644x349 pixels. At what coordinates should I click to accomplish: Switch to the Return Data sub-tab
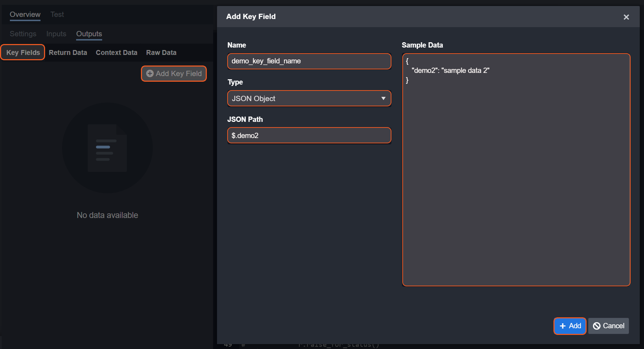[68, 52]
